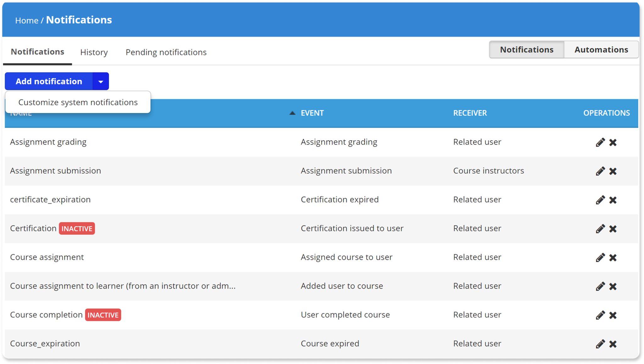Viewport: 644px width, 364px height.
Task: Delete the Assignment submission notification
Action: coord(613,171)
